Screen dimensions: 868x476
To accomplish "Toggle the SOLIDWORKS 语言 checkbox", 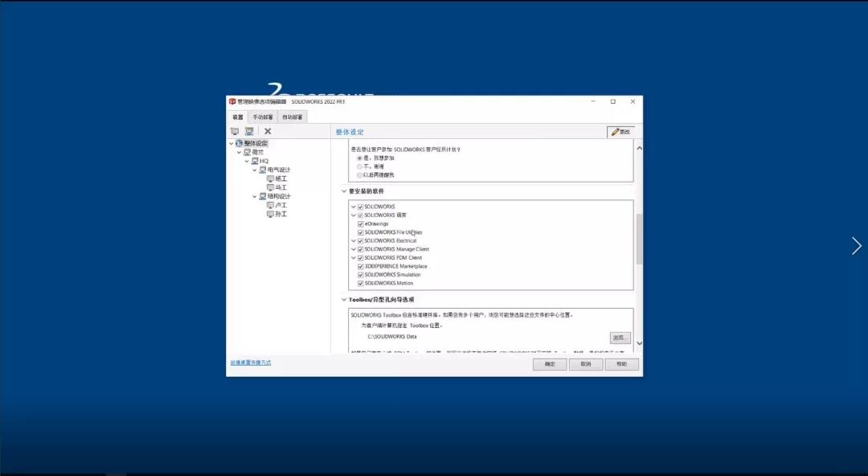I will click(x=360, y=215).
